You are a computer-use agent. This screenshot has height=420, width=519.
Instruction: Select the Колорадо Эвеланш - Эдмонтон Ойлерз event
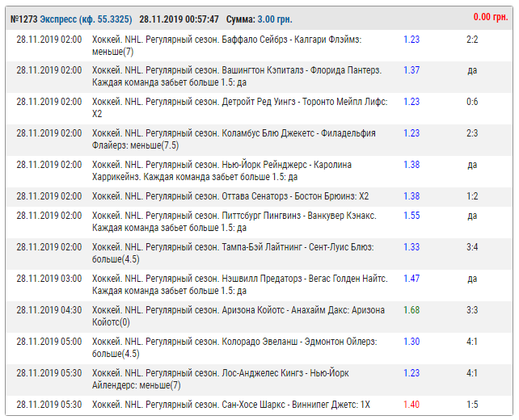pos(234,347)
